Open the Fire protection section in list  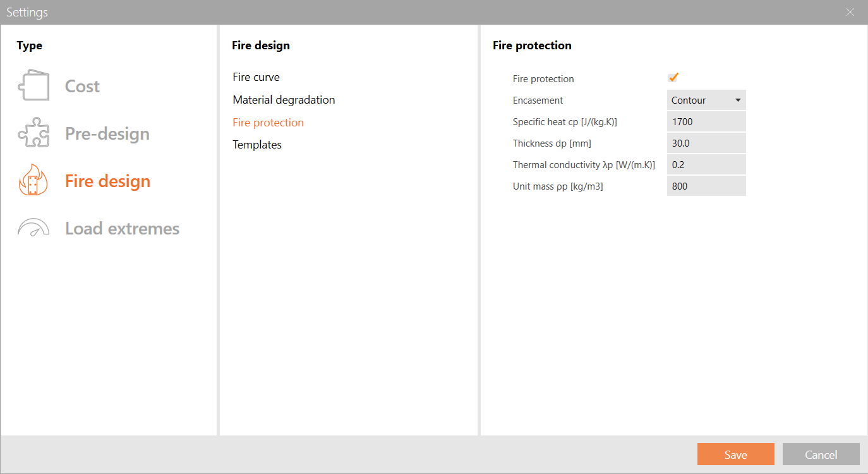pyautogui.click(x=268, y=123)
